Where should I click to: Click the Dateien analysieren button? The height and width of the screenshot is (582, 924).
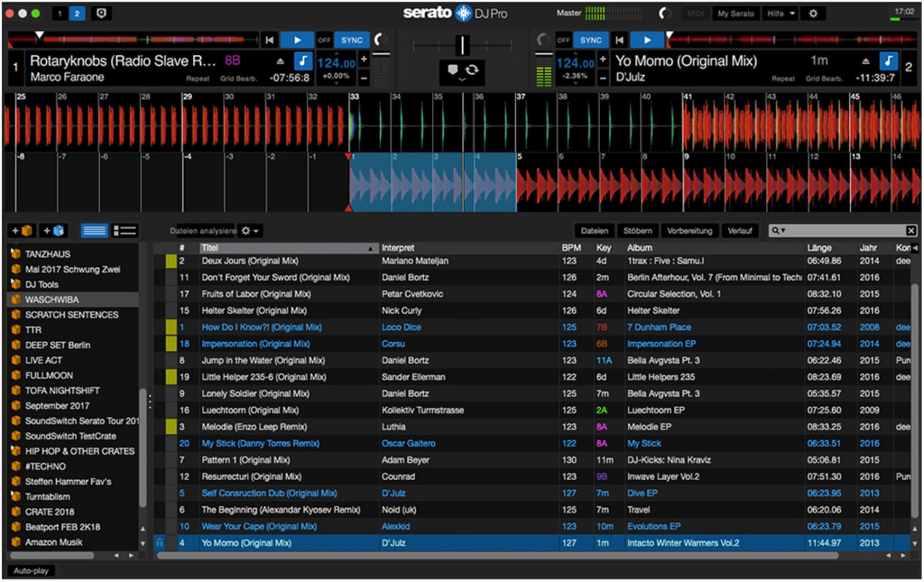pos(203,231)
